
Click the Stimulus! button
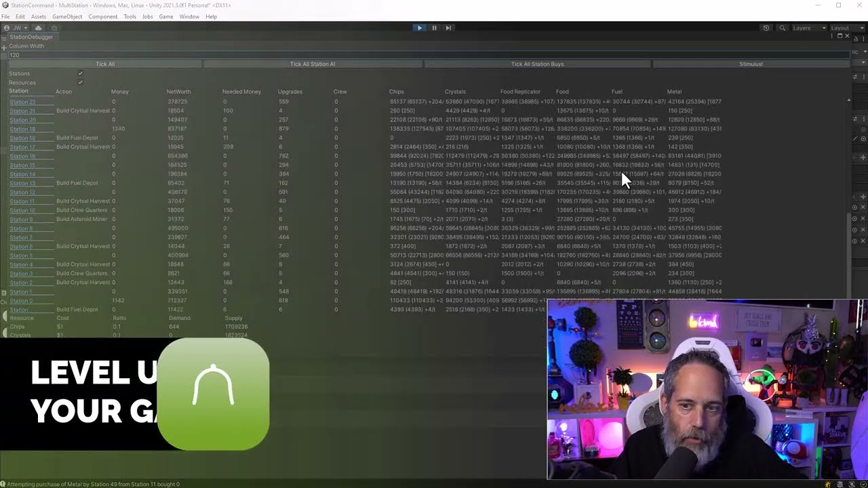coord(751,64)
